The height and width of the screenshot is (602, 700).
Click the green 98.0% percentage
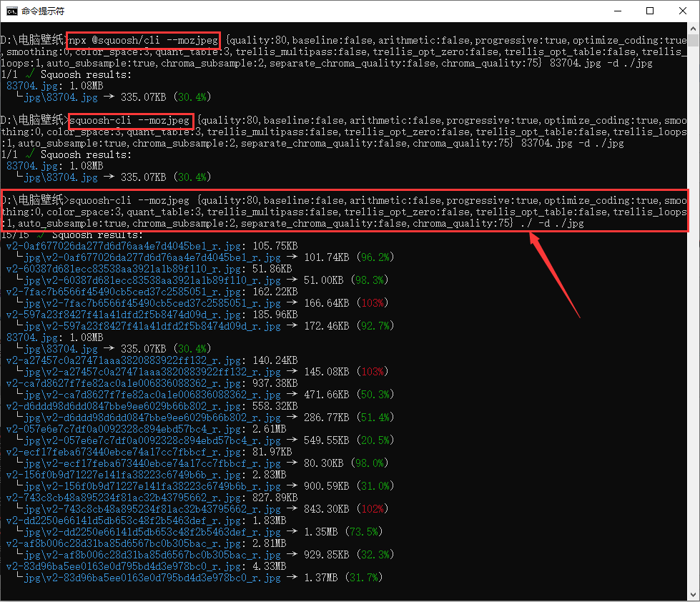(x=369, y=463)
